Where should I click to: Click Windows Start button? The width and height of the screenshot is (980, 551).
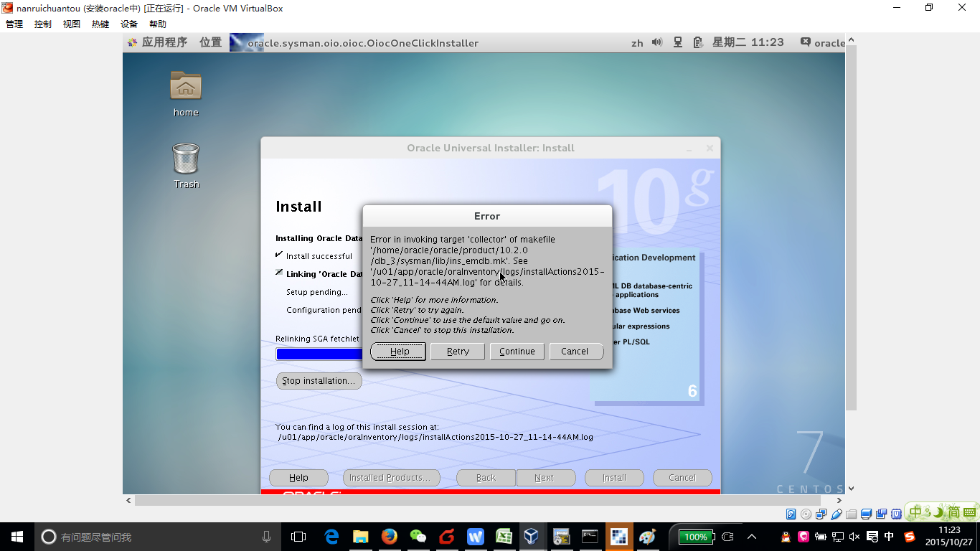coord(17,537)
